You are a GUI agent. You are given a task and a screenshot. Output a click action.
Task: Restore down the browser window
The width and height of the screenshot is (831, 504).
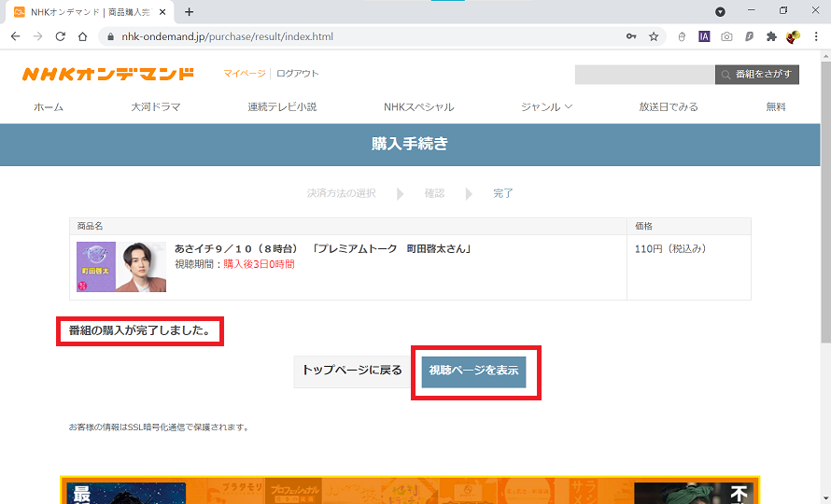(783, 10)
